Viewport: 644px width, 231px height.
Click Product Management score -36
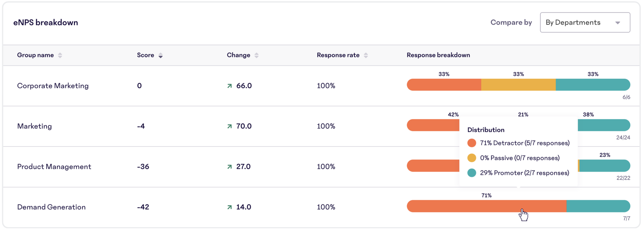point(143,167)
